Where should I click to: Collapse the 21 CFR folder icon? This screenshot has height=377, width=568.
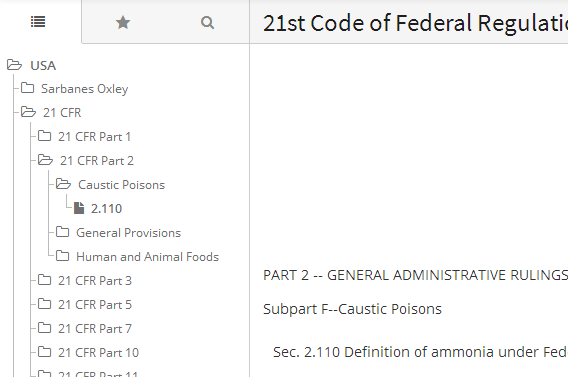pos(28,112)
